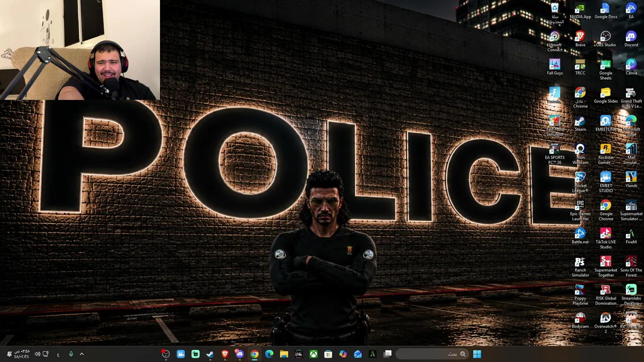Select the Fortnite desktop icon
The image size is (644, 362).
[555, 96]
